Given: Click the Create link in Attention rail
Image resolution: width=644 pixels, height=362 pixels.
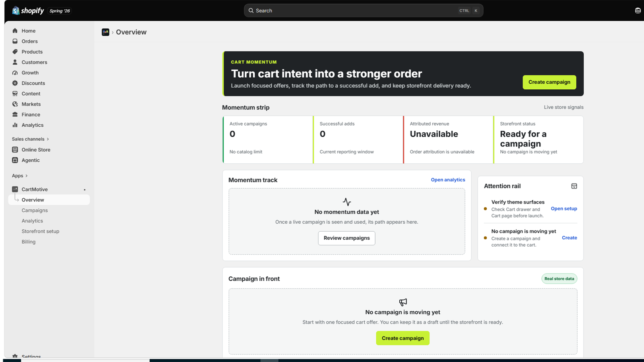Looking at the screenshot, I should pyautogui.click(x=570, y=238).
